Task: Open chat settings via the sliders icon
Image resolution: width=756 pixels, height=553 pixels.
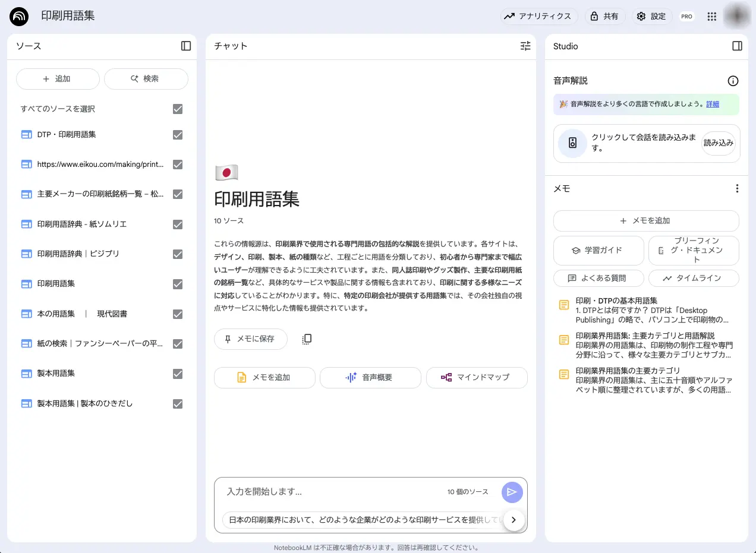Action: click(525, 46)
